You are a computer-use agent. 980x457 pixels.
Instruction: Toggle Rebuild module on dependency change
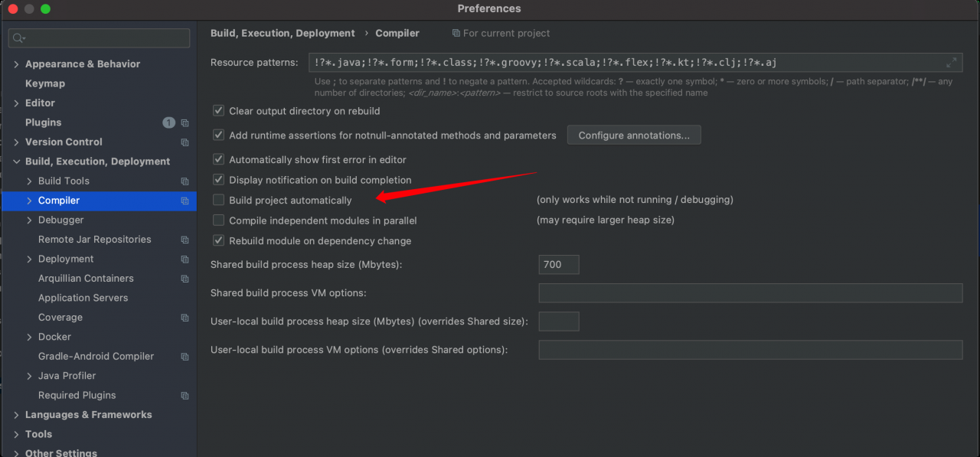[x=219, y=240]
